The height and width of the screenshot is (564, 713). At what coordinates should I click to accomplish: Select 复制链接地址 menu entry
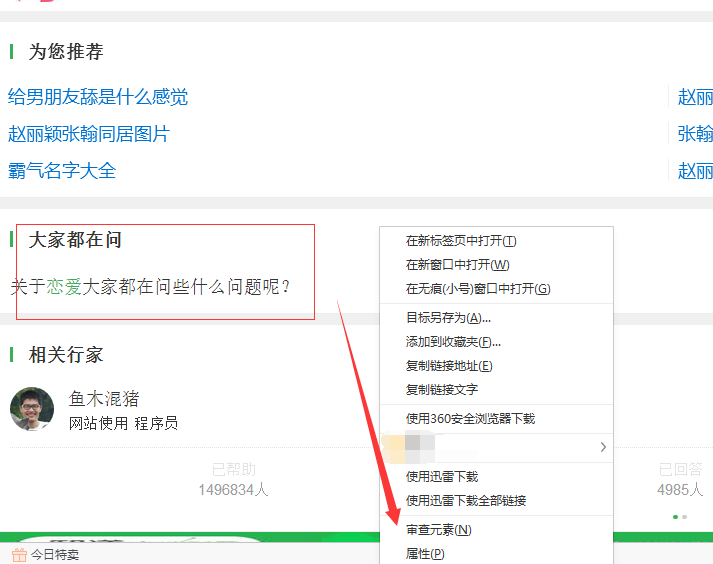(x=449, y=366)
